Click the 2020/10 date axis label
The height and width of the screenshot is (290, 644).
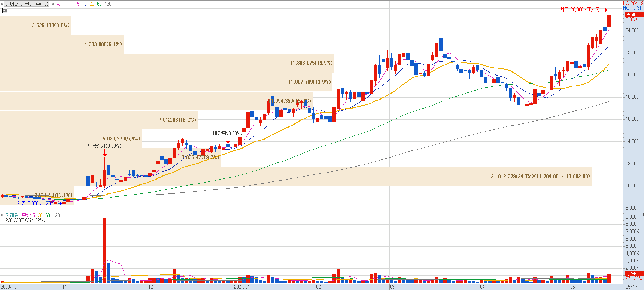(x=9, y=287)
